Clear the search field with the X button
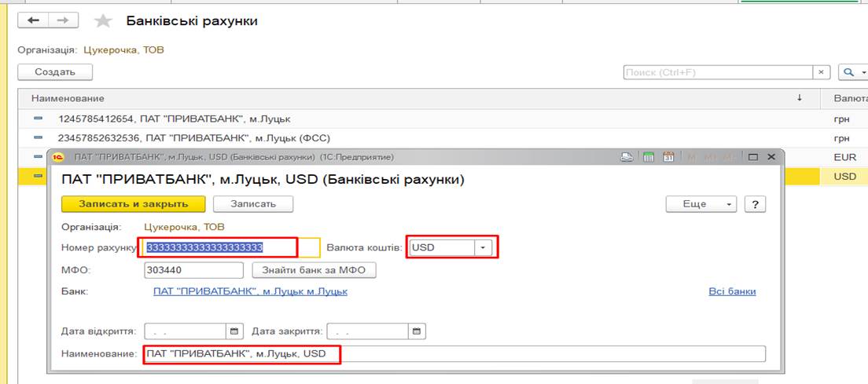Image resolution: width=868 pixels, height=384 pixels. tap(822, 72)
